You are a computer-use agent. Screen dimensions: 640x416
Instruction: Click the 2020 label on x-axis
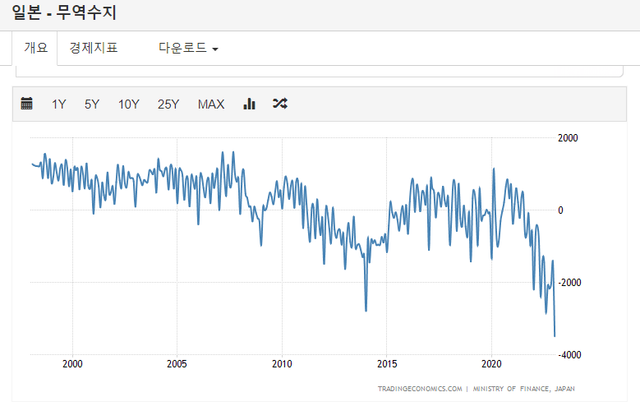point(491,363)
